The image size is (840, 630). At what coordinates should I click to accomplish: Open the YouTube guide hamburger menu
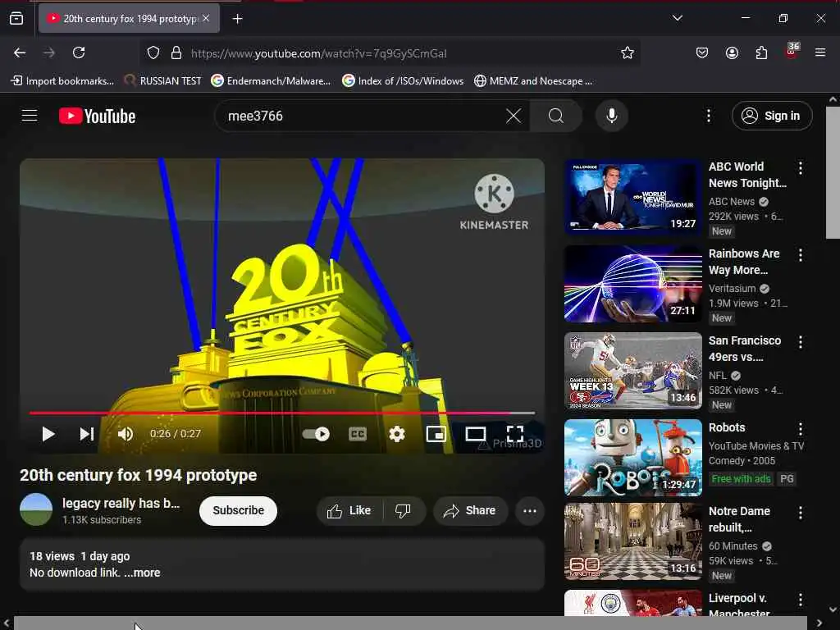coord(30,116)
